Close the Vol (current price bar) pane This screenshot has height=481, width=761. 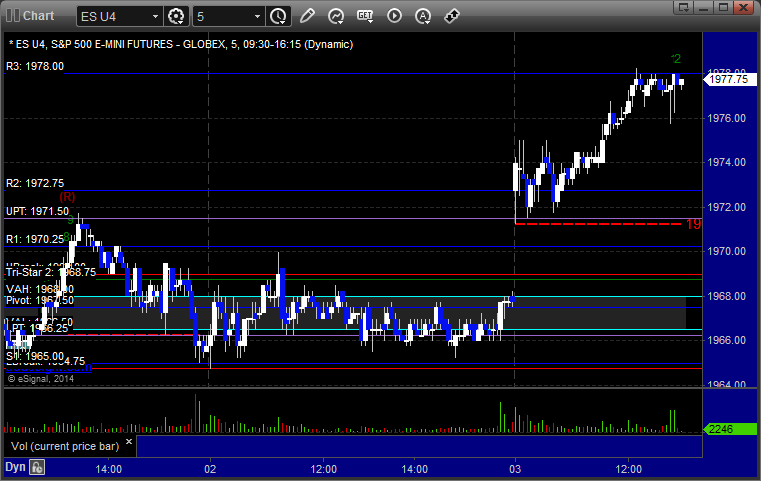click(129, 442)
